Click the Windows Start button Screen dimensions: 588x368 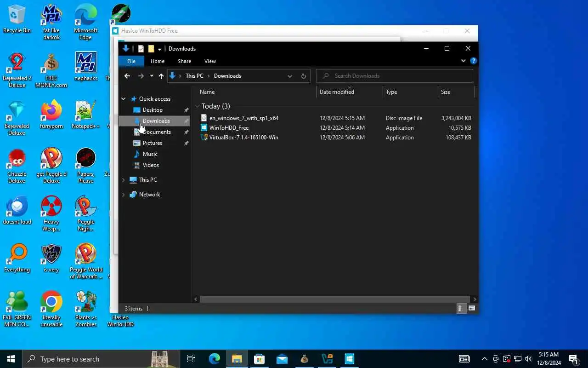click(11, 359)
